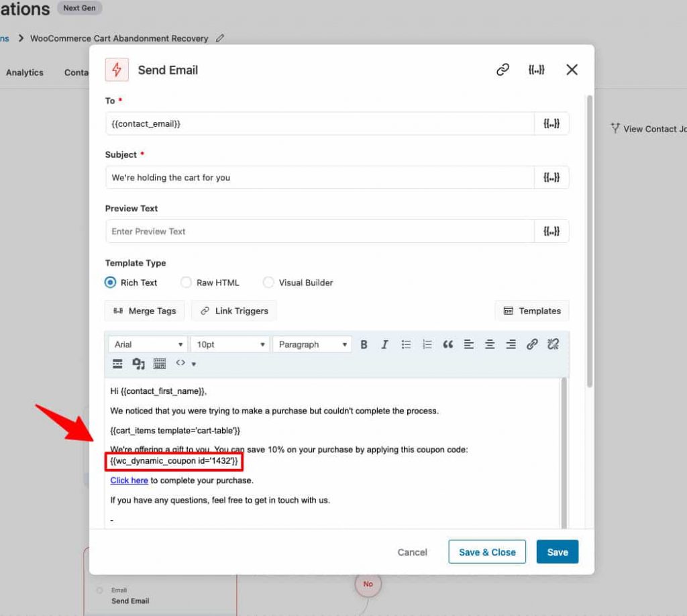This screenshot has height=616, width=687.
Task: Select the Send Email step on the canvas
Action: coord(129,597)
